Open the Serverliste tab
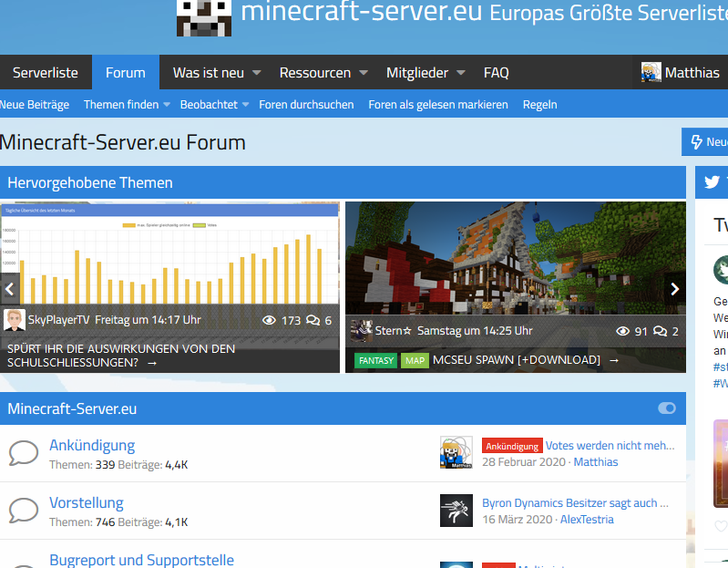The height and width of the screenshot is (568, 728). 46,72
